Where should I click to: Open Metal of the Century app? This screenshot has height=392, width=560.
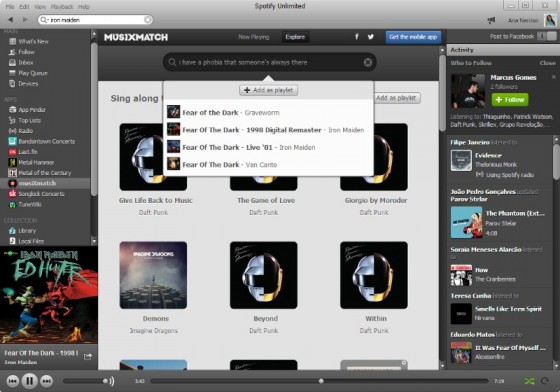[x=45, y=173]
